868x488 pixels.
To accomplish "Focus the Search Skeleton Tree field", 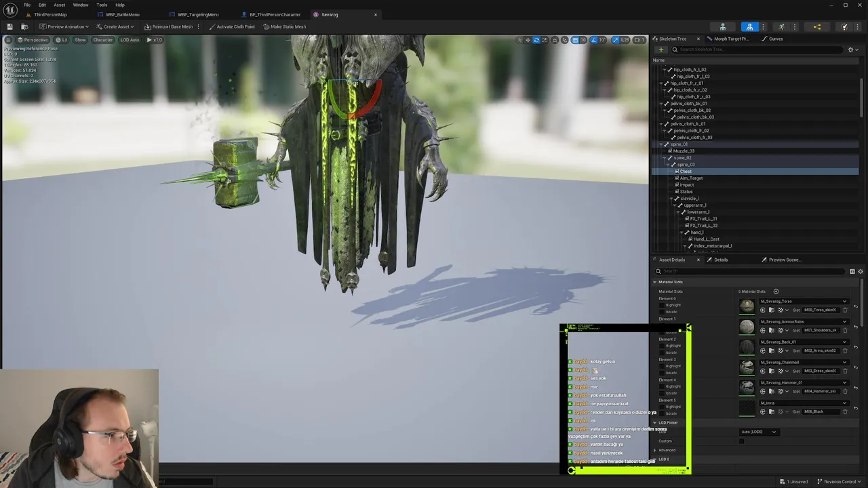I will pos(757,49).
